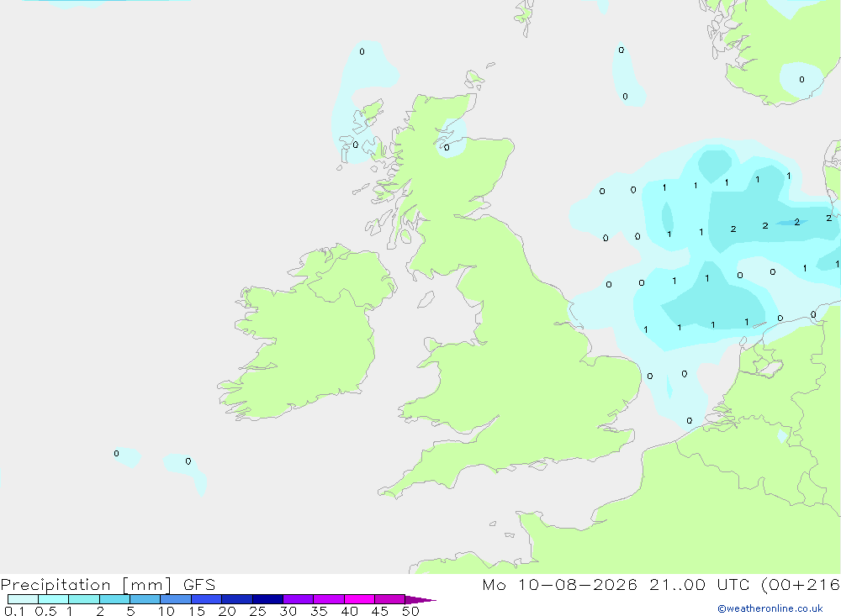Click the 'GFS' model label
841x616 pixels.
tap(199, 585)
